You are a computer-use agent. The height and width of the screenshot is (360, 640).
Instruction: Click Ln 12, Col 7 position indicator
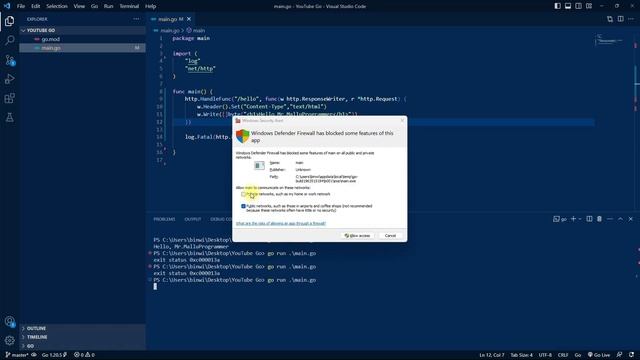click(491, 355)
